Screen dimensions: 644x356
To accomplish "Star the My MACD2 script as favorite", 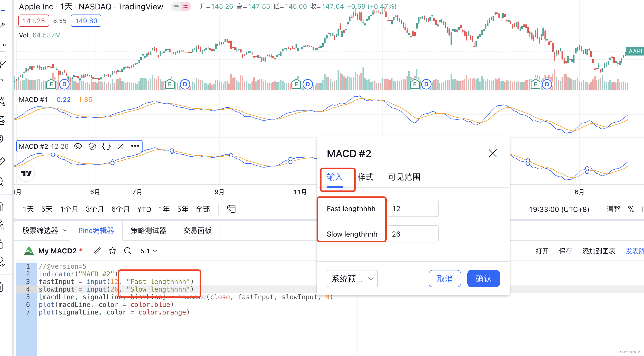I will point(112,251).
